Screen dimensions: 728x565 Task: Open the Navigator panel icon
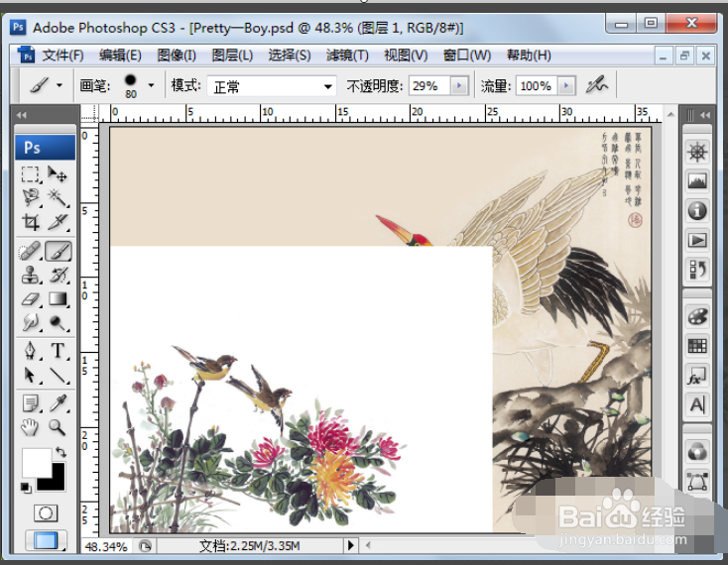(x=697, y=152)
